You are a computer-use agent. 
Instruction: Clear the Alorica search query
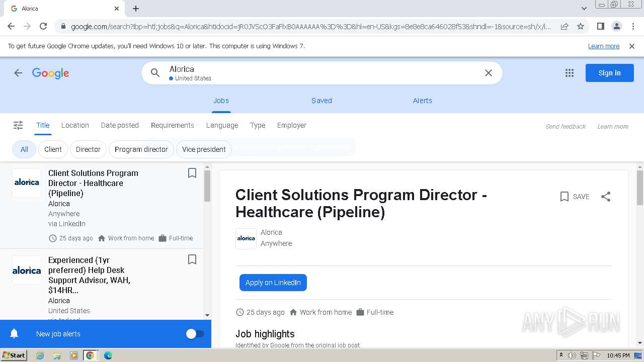pos(488,73)
